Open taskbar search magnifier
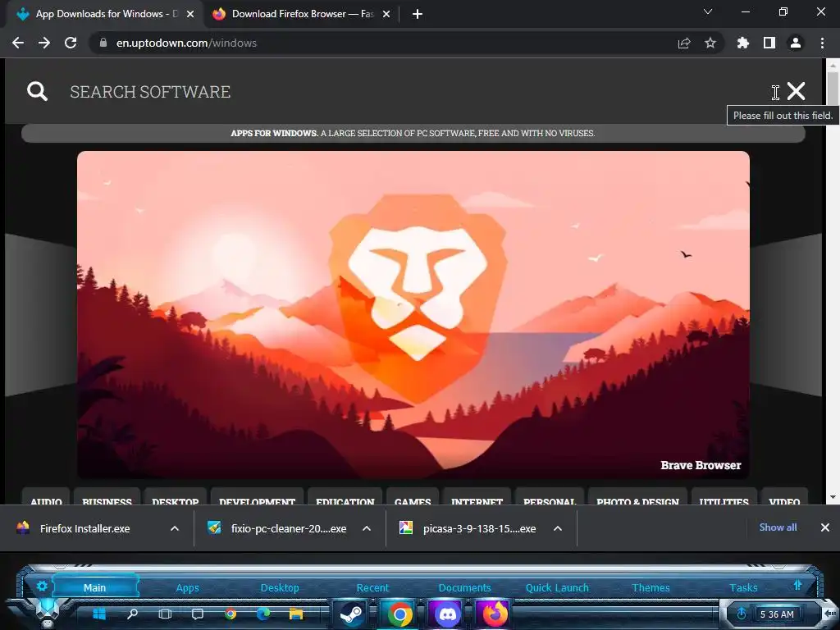 [132, 614]
